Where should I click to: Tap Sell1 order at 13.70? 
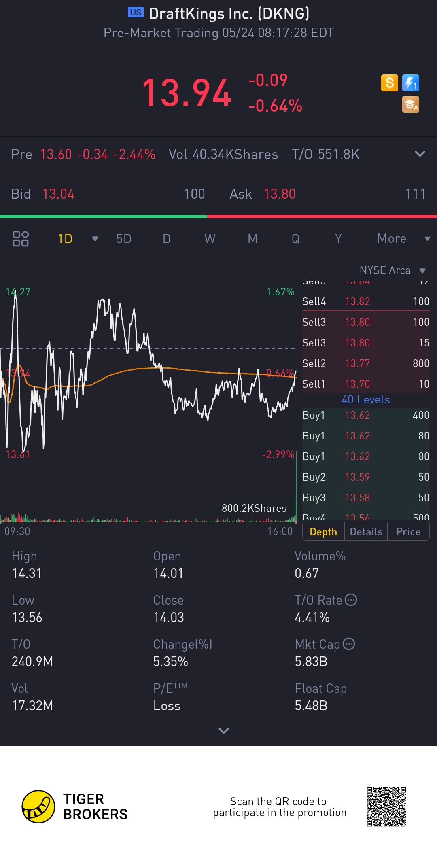pyautogui.click(x=366, y=384)
